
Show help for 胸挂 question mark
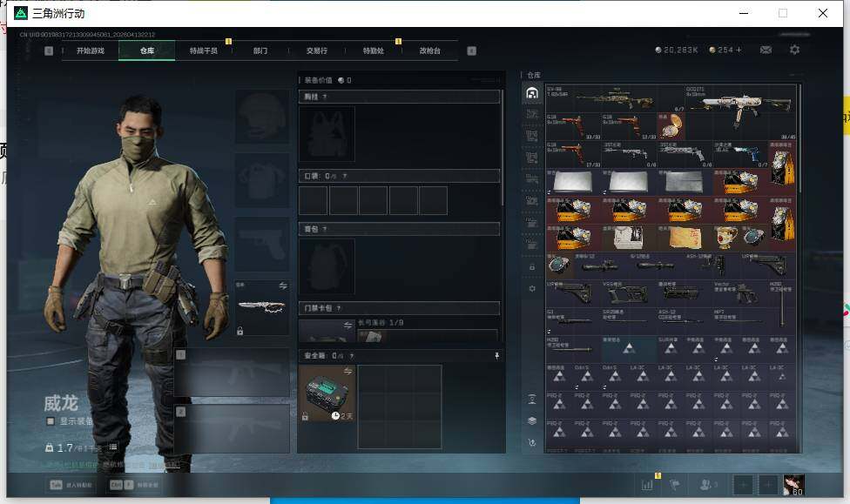(325, 97)
